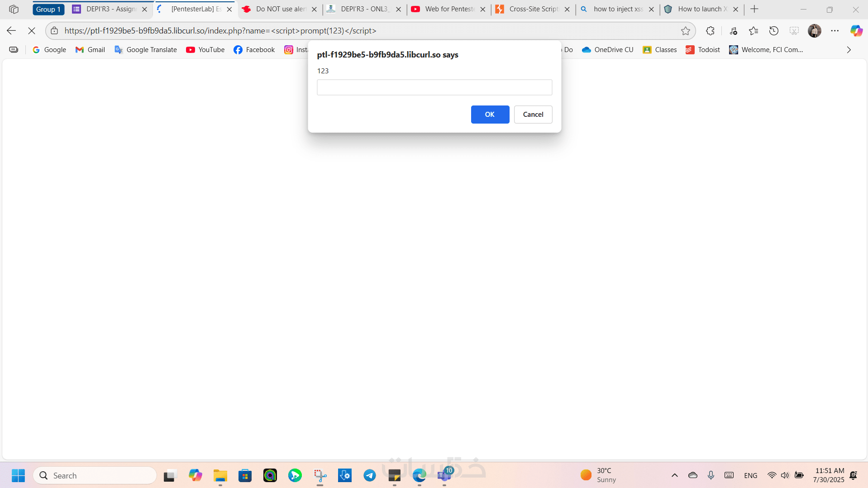The width and height of the screenshot is (868, 488).
Task: Open Telegram from the taskbar
Action: tap(370, 475)
